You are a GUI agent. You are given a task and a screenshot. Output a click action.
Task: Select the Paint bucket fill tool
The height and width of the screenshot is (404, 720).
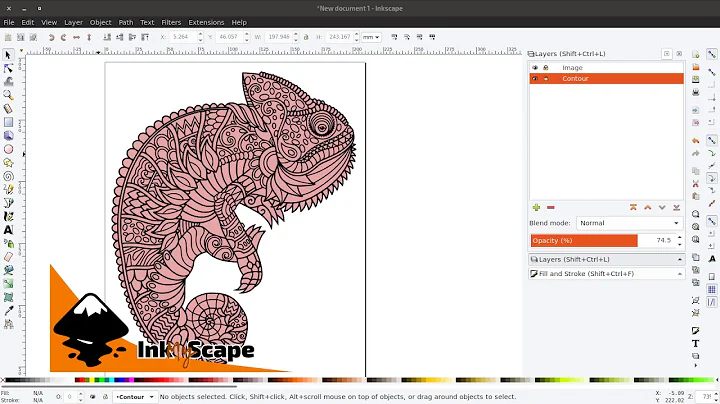point(8,270)
